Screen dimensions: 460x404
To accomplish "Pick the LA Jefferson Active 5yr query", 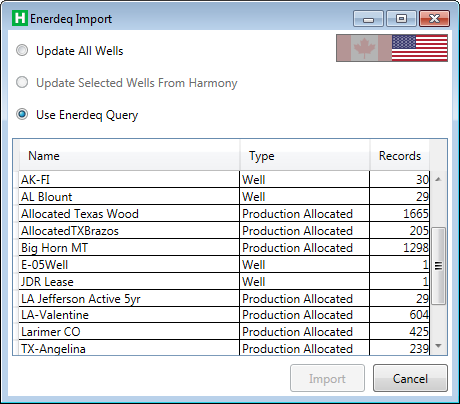I will [x=224, y=298].
